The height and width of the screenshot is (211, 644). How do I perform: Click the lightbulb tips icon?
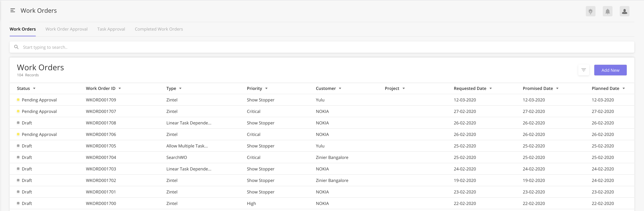[x=591, y=11]
